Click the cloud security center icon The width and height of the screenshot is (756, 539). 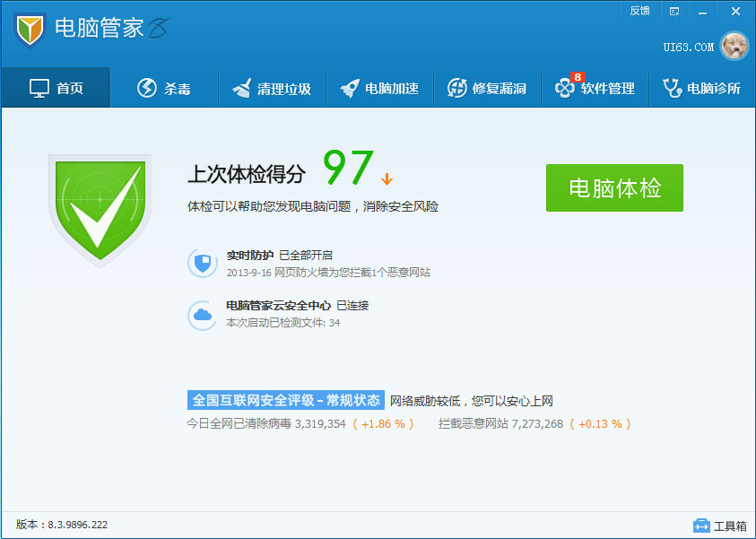point(203,316)
